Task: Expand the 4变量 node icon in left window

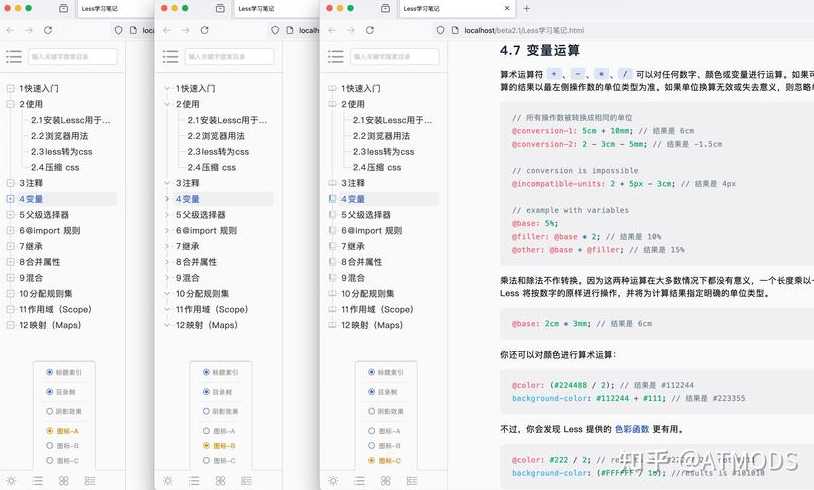Action: pyautogui.click(x=10, y=199)
